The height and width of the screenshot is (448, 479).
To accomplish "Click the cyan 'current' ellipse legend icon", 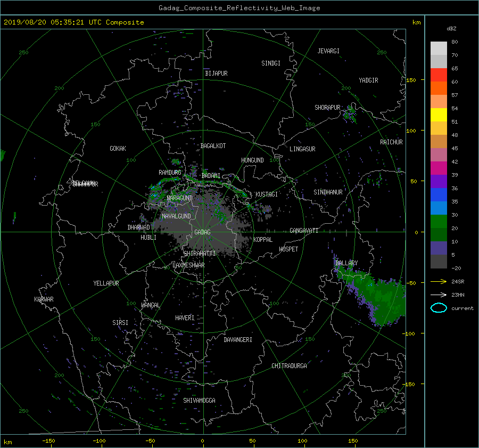I will tap(439, 308).
